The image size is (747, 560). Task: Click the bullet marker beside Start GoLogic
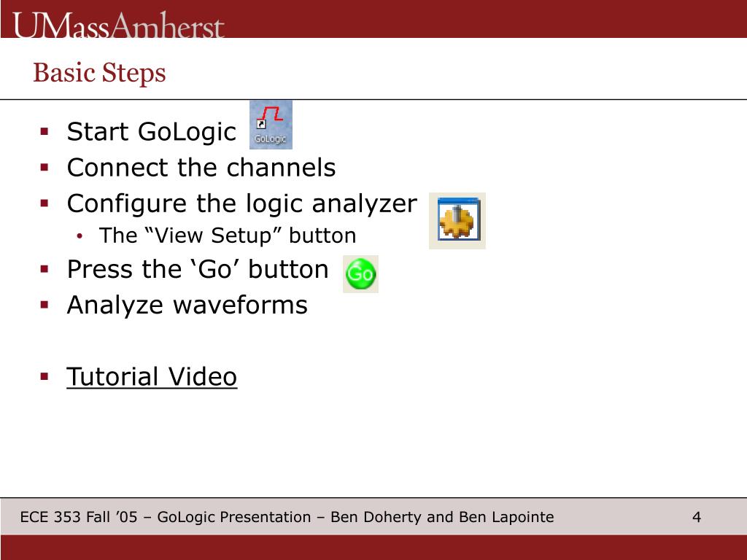point(44,131)
